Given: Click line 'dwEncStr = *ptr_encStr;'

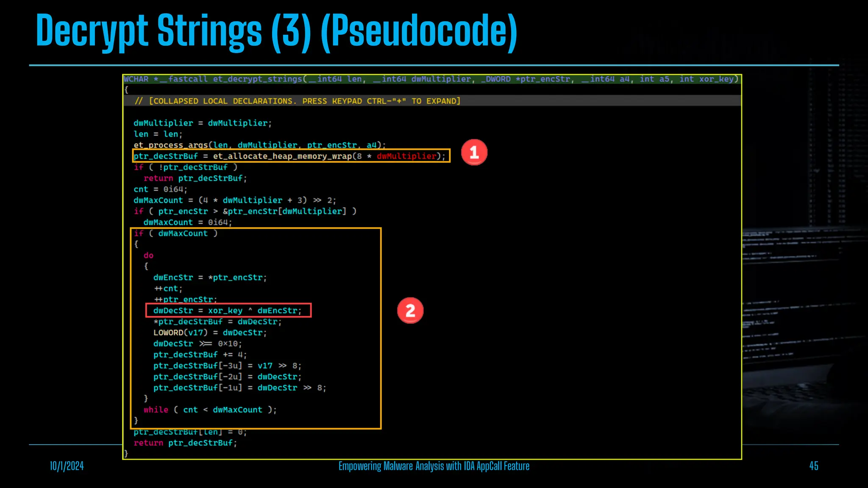Looking at the screenshot, I should [x=210, y=277].
